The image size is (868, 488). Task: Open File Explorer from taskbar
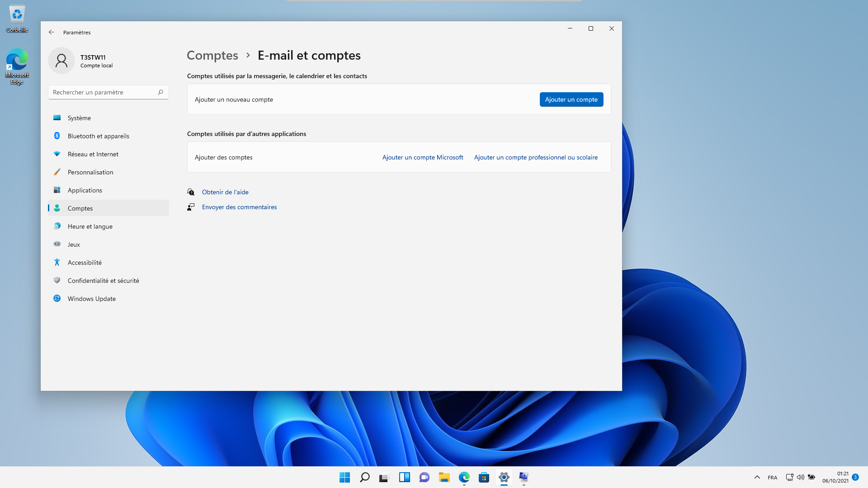coord(444,477)
